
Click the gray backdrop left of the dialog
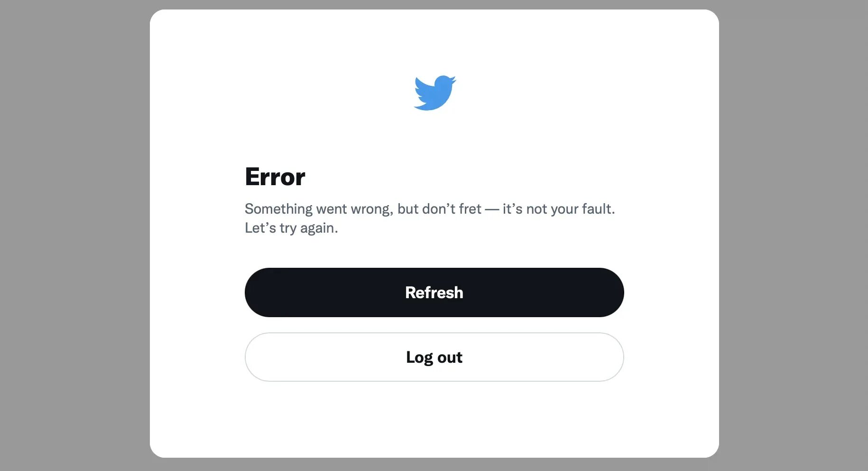(74, 235)
